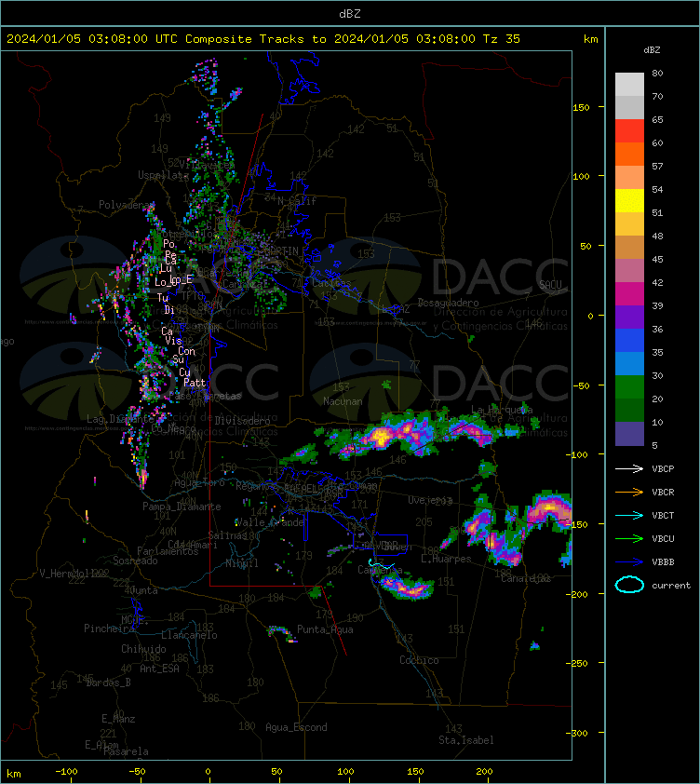Click the km unit label at bottom left
This screenshot has height=784, width=700.
coord(14,774)
